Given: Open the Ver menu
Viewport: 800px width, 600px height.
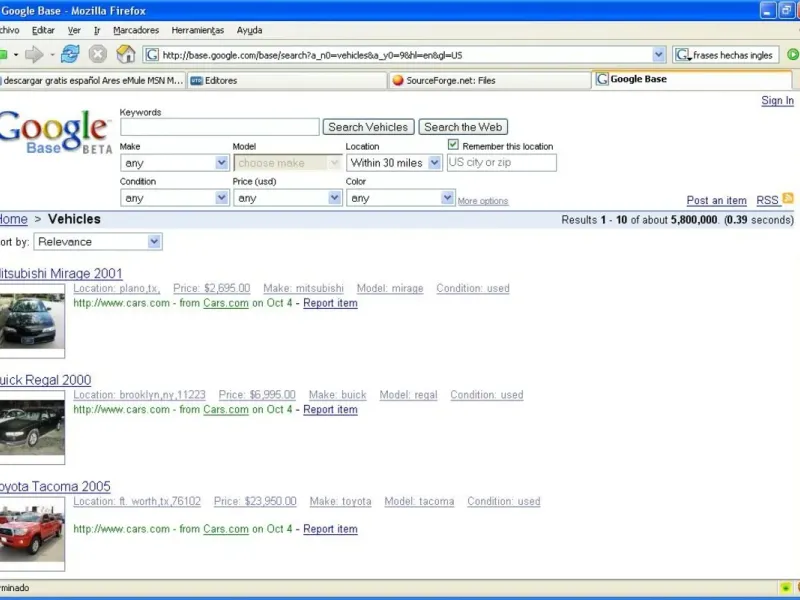Looking at the screenshot, I should point(74,30).
